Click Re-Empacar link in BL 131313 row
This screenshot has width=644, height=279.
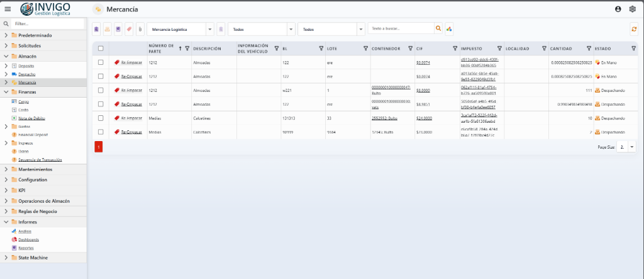(131, 118)
